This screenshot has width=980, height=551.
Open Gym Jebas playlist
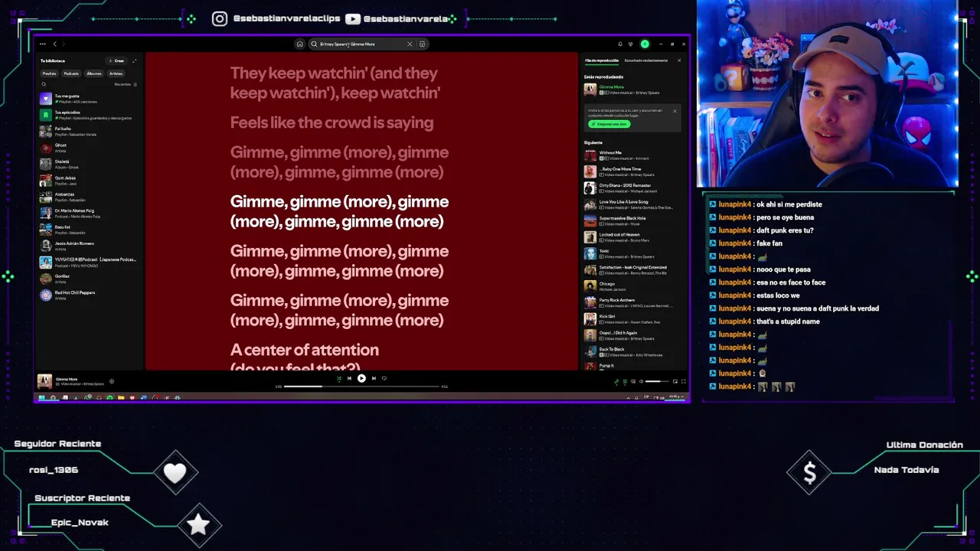(90, 181)
